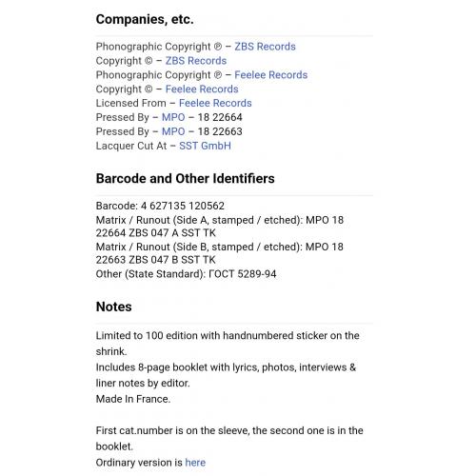Open Feelee Records phonographic copyright link
Screen dimensions: 476x476
pos(271,75)
